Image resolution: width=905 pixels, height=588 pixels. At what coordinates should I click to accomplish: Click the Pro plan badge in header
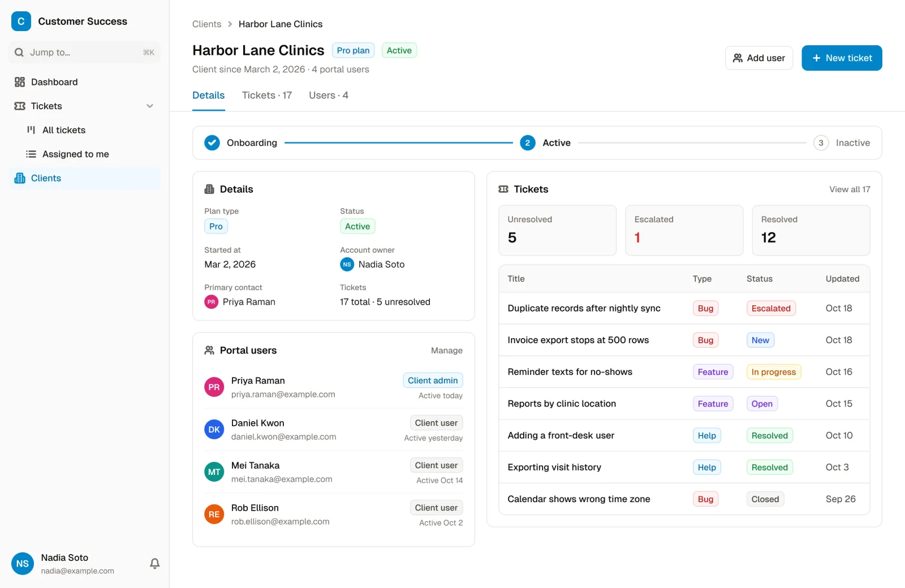[353, 50]
